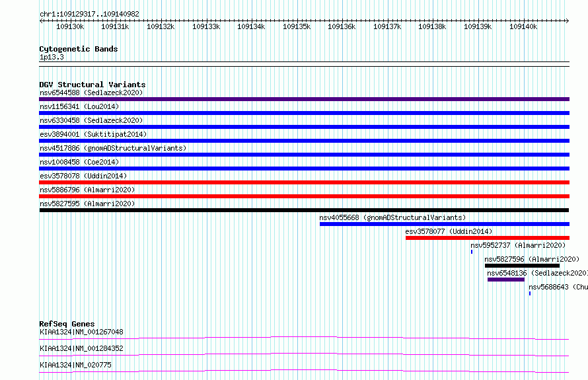Select the red esv3578078 variant bar
The image size is (588, 380).
(x=304, y=182)
